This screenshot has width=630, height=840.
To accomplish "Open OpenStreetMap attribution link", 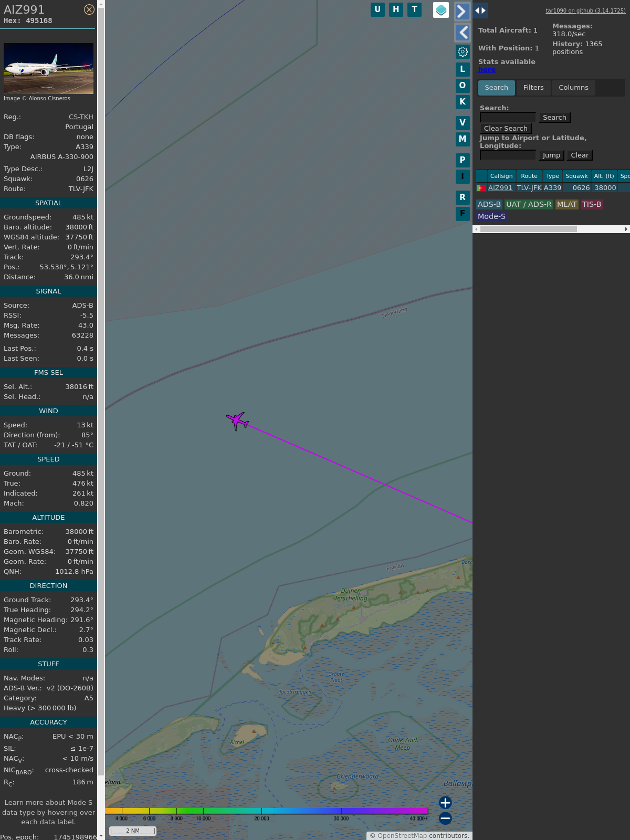I will (x=402, y=836).
